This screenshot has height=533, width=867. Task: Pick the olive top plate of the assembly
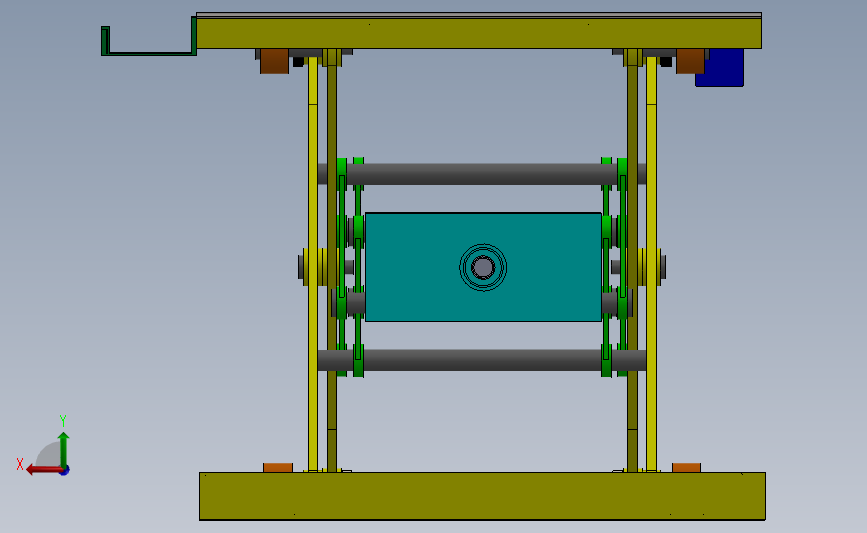coord(479,33)
